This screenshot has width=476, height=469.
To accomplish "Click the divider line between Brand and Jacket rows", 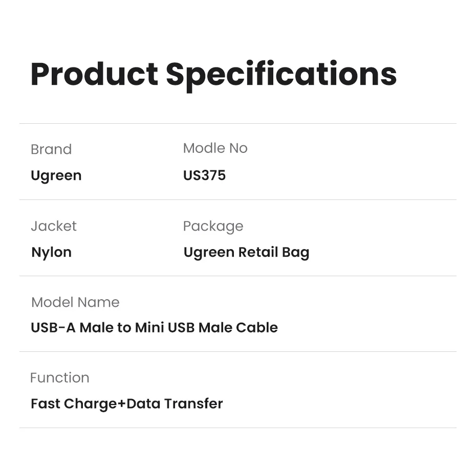I will [x=237, y=199].
